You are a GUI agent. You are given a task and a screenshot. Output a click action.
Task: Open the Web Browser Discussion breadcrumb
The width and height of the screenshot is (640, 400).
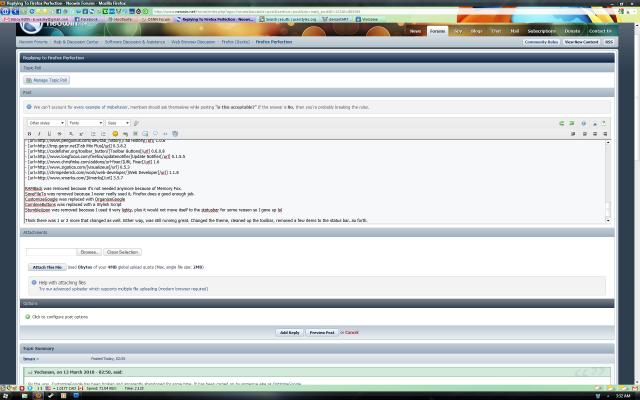tap(193, 42)
